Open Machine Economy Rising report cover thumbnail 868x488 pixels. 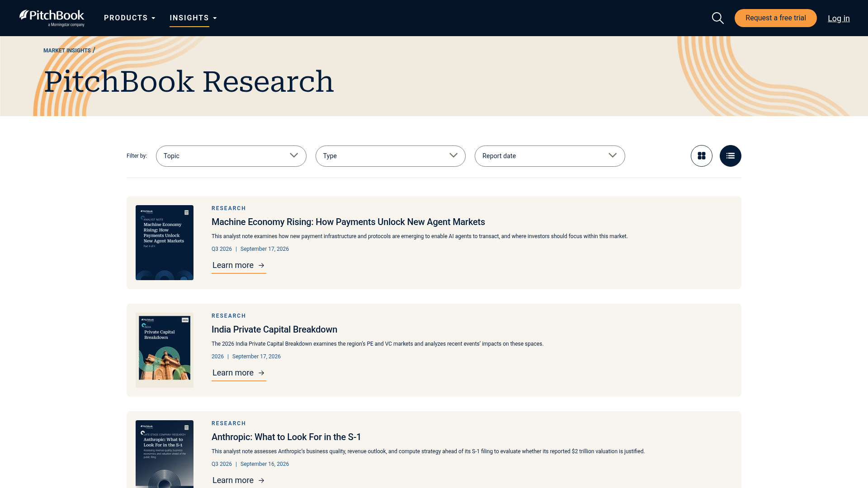[165, 243]
